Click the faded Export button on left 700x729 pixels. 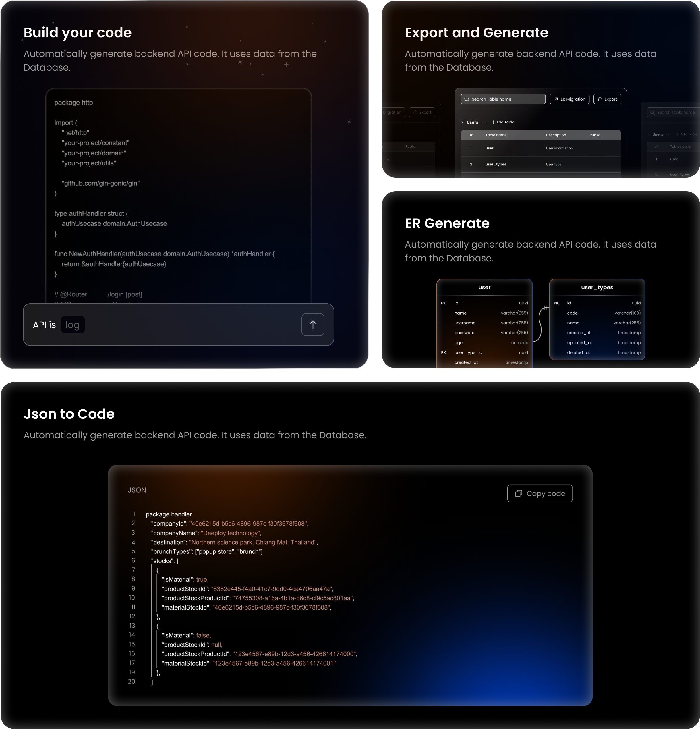[x=422, y=112]
